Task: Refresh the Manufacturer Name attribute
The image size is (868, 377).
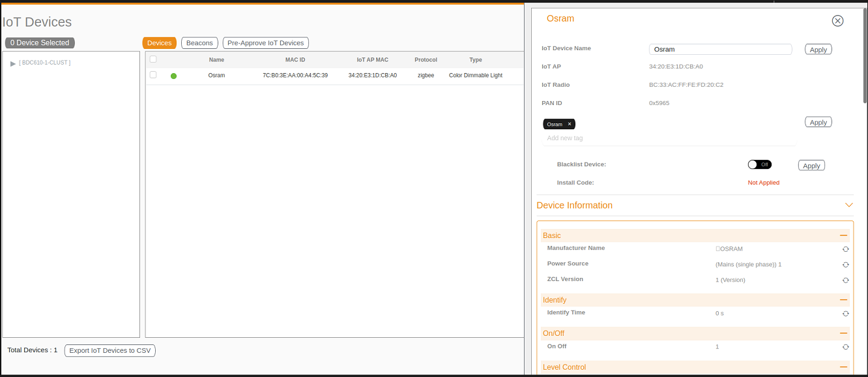Action: [845, 249]
